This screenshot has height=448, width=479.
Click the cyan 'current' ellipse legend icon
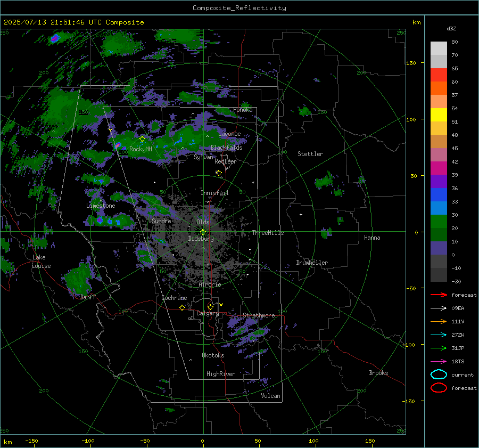pos(439,374)
